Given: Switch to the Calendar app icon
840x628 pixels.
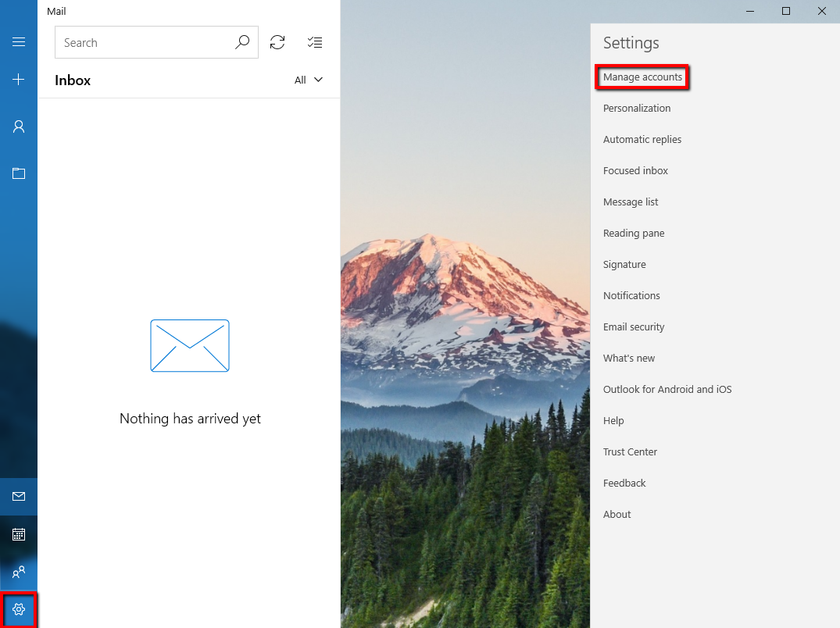Looking at the screenshot, I should 18,534.
